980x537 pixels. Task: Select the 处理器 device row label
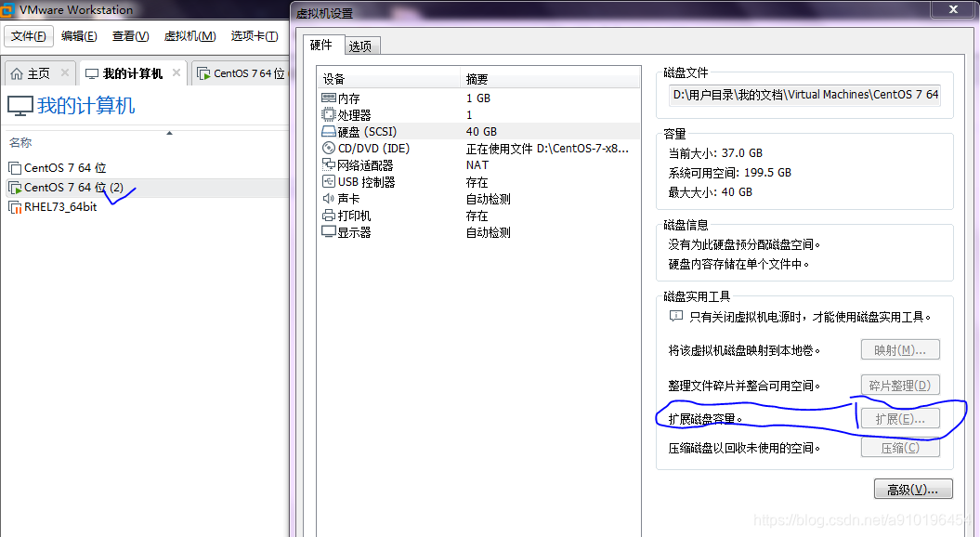(x=354, y=115)
